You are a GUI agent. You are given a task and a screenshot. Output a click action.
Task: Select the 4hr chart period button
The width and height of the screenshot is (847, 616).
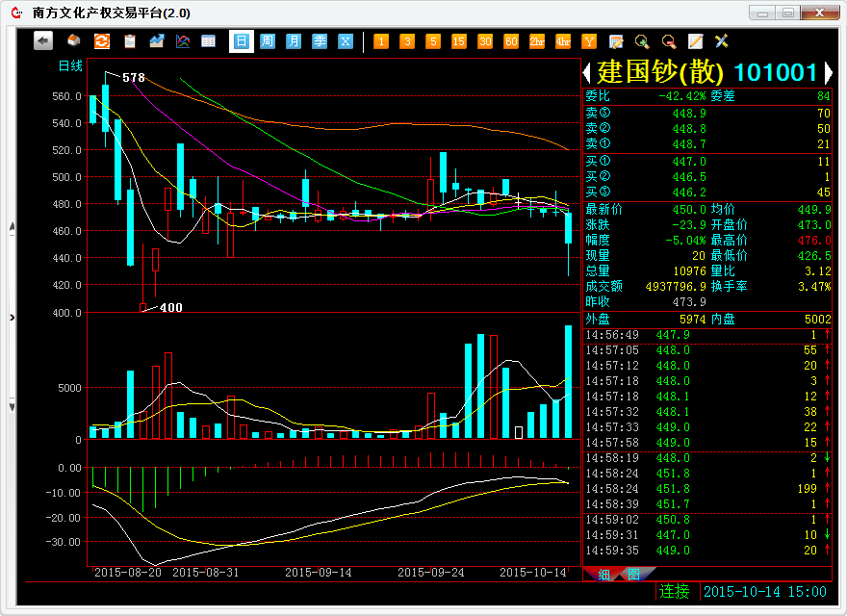click(563, 40)
